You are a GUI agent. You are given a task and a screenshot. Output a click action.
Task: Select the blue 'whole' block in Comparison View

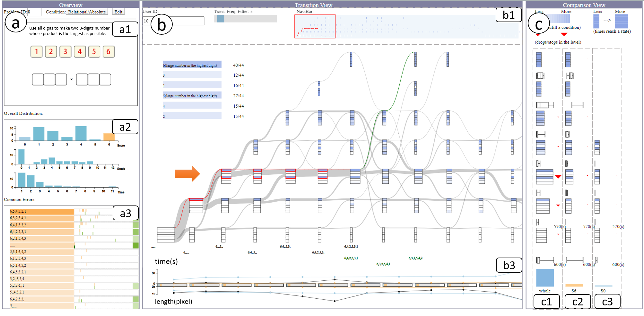(x=545, y=277)
